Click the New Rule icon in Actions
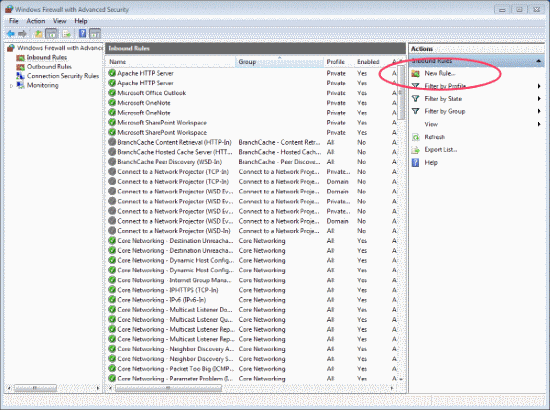550x410 pixels. (416, 73)
